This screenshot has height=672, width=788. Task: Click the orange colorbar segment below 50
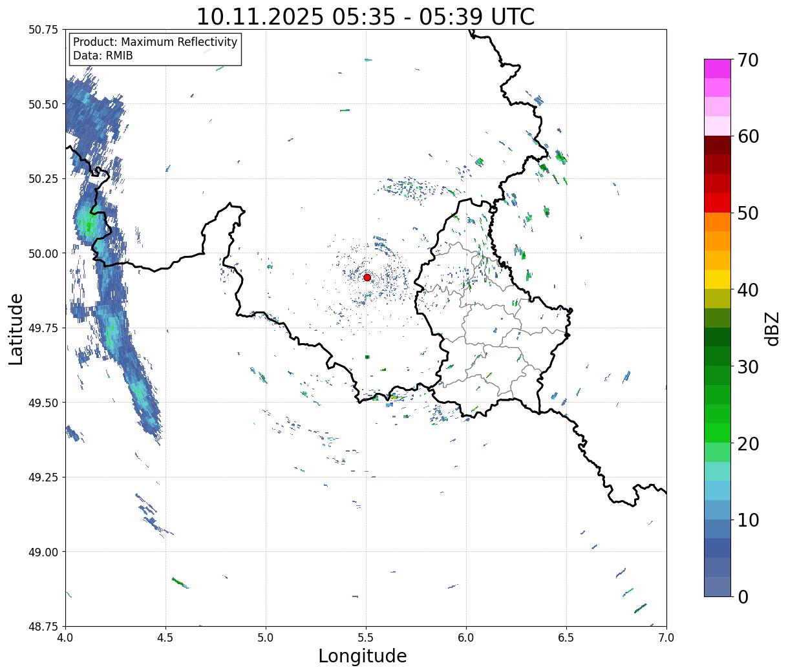[x=718, y=222]
